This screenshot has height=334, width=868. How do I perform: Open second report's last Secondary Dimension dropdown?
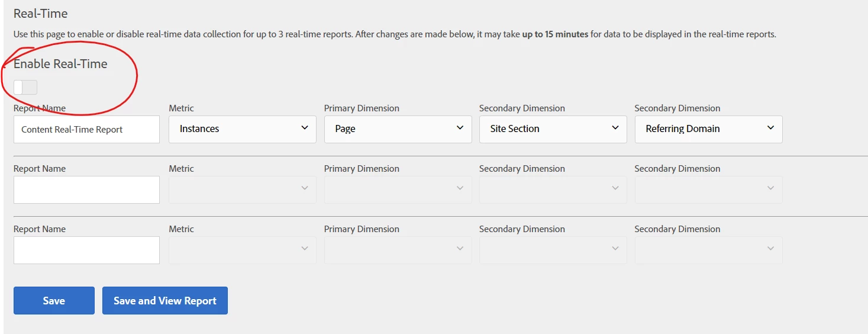coord(708,190)
